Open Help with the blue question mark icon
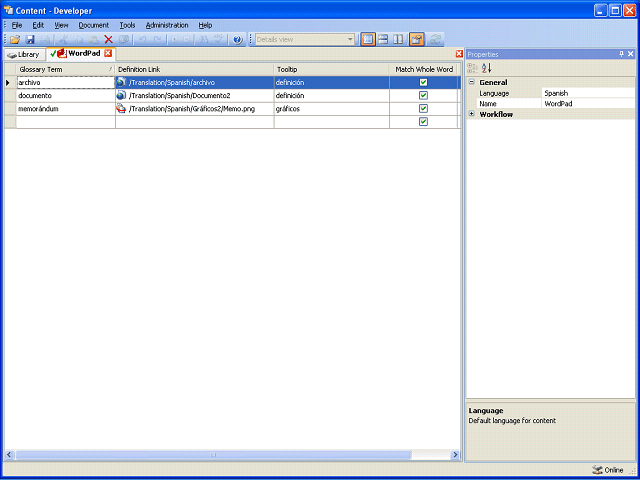Viewport: 640px width, 480px height. [x=238, y=40]
